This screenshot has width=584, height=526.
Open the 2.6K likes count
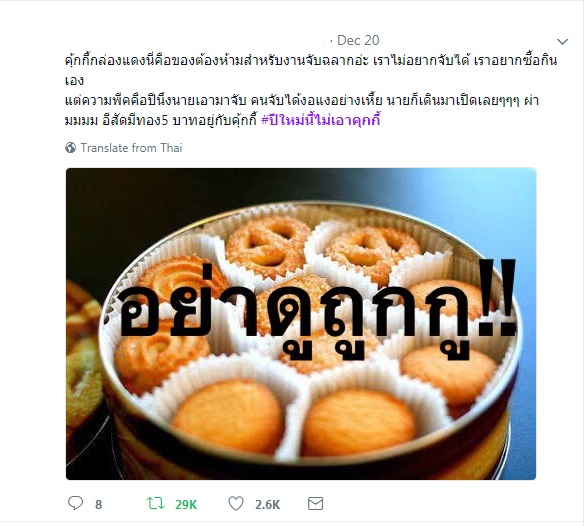267,504
